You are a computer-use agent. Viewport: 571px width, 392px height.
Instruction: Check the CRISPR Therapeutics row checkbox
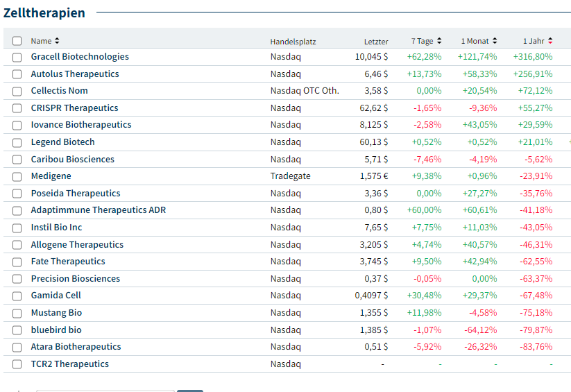[x=17, y=108]
